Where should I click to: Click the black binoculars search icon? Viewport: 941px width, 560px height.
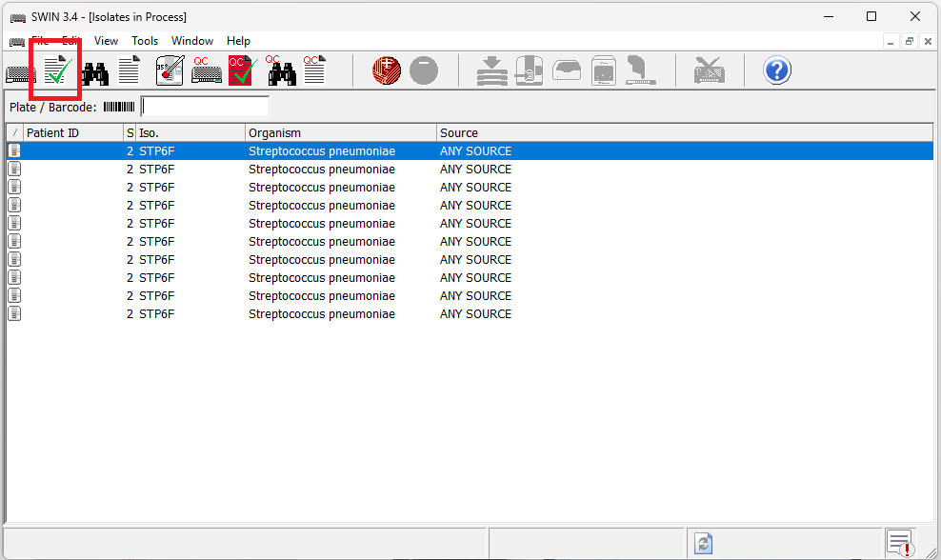click(95, 73)
